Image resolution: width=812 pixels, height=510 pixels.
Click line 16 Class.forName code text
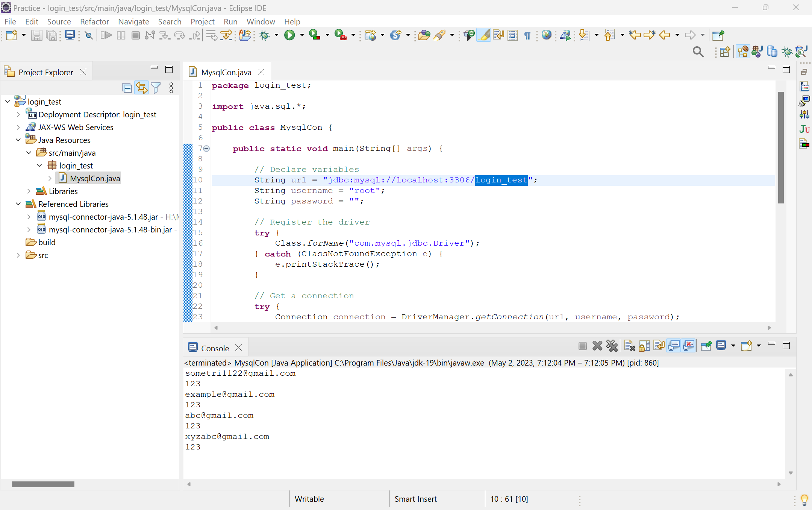point(377,243)
